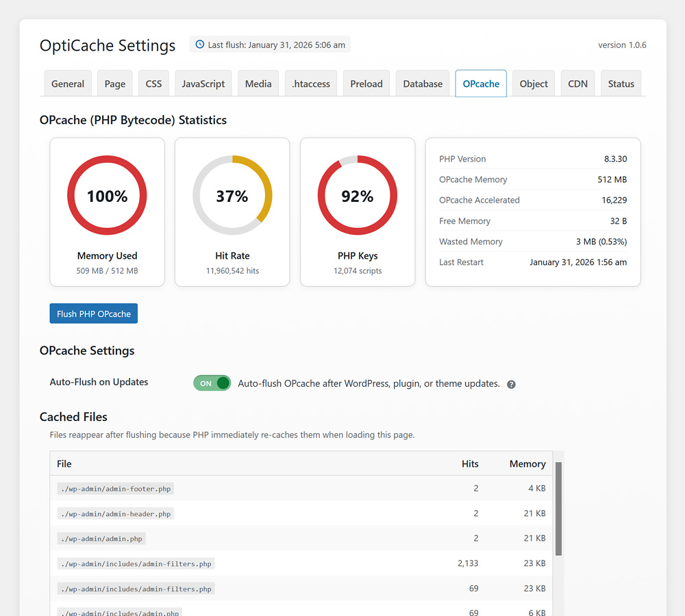
Task: Click the Cached Files table scrollbar thumb
Action: click(x=558, y=509)
